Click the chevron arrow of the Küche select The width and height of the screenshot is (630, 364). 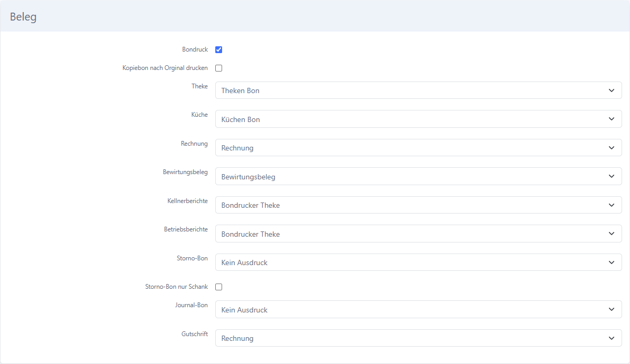(x=612, y=119)
